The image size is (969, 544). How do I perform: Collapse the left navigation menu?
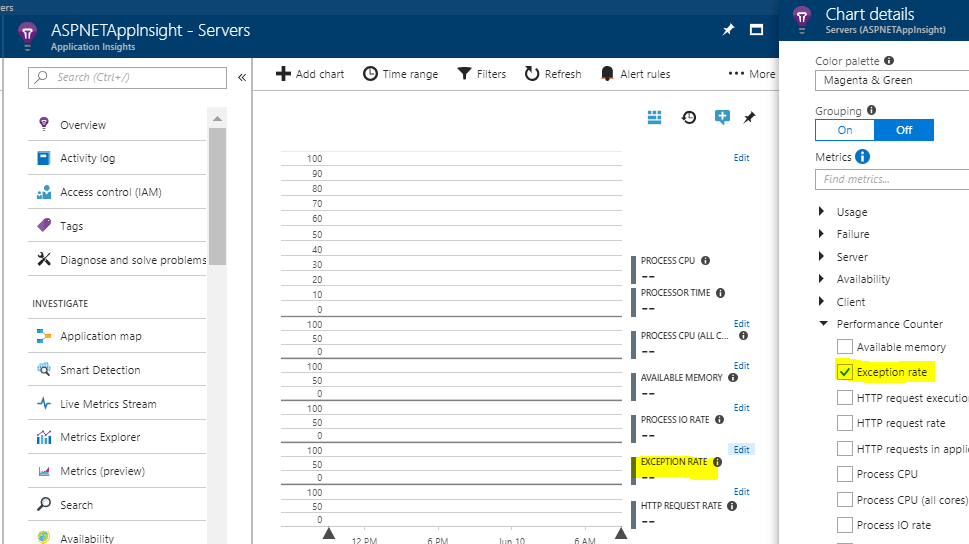[242, 77]
